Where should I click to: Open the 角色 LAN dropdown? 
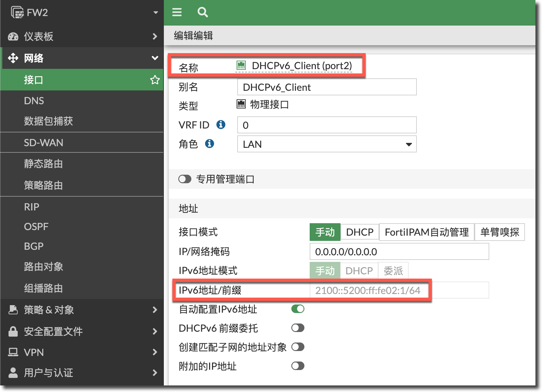pos(327,144)
